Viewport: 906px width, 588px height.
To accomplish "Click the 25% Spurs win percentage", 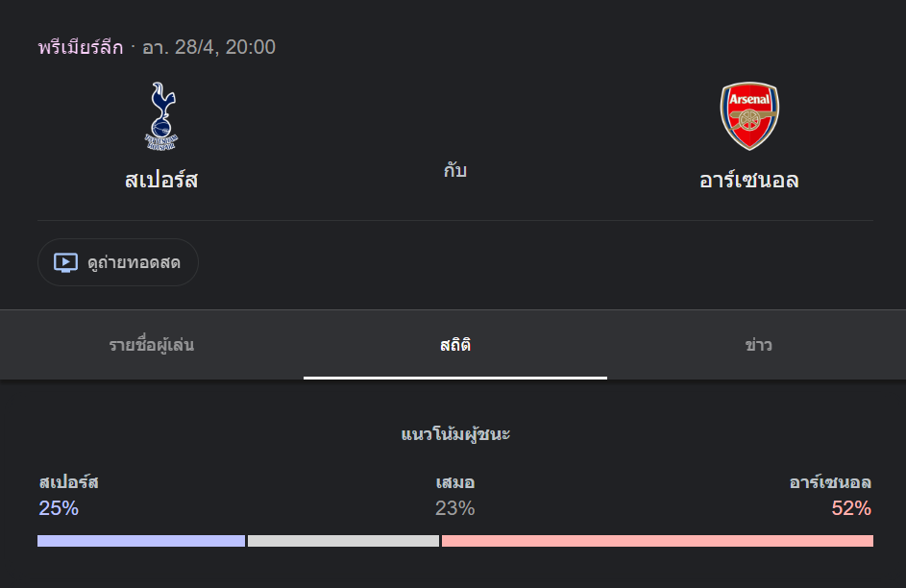I will [x=59, y=508].
